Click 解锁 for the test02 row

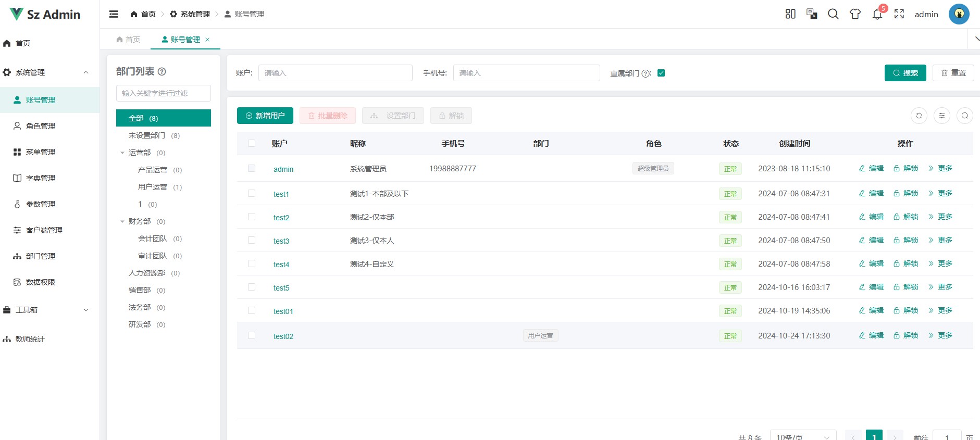[906, 335]
